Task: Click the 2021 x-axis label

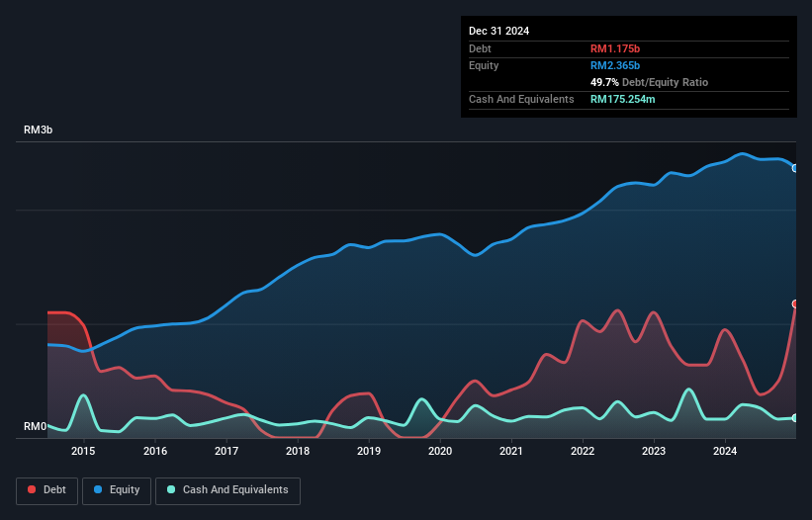Action: (x=511, y=451)
